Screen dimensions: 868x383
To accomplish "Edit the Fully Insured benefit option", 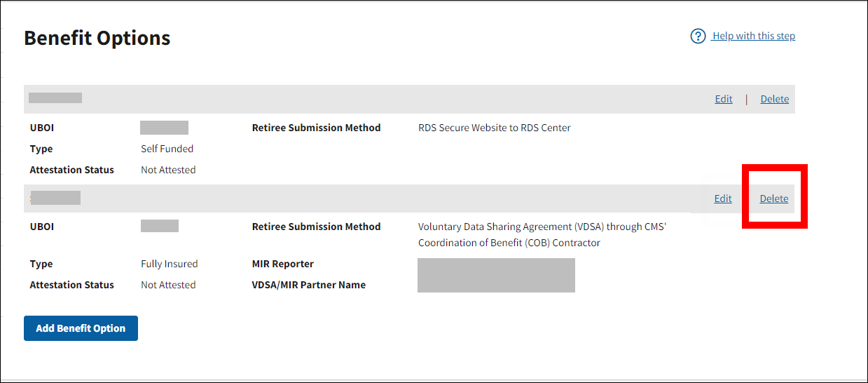I will [x=723, y=199].
